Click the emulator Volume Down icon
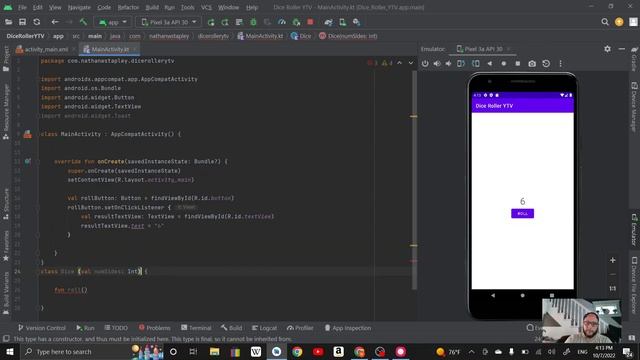 (449, 64)
